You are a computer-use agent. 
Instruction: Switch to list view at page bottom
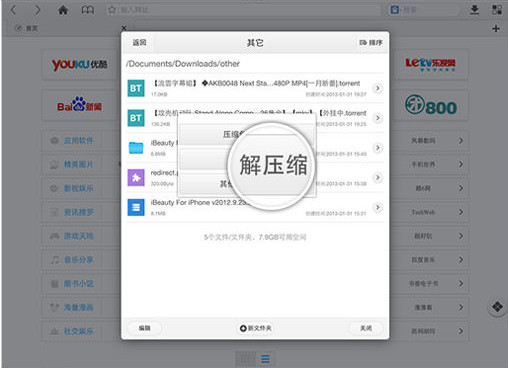click(265, 359)
